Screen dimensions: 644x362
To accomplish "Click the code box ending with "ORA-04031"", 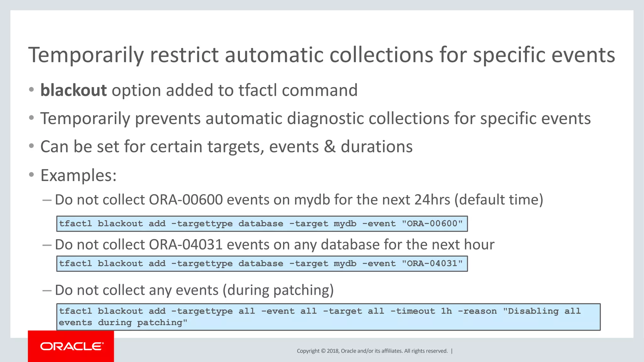I will click(x=262, y=264).
